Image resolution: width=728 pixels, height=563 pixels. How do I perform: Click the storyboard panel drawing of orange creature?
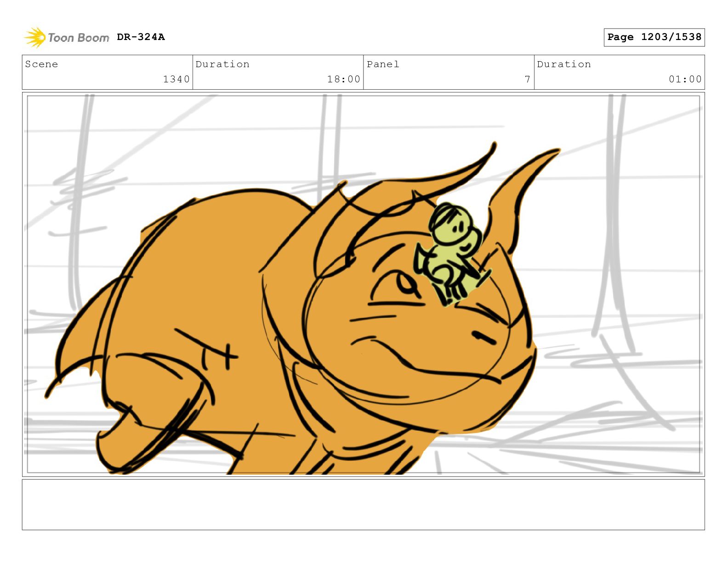(363, 284)
